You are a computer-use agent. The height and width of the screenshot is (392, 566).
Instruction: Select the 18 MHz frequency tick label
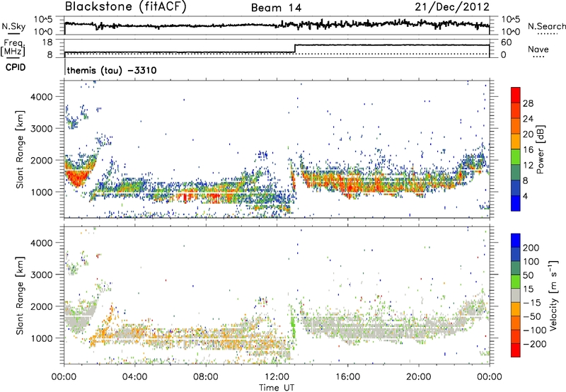click(47, 42)
